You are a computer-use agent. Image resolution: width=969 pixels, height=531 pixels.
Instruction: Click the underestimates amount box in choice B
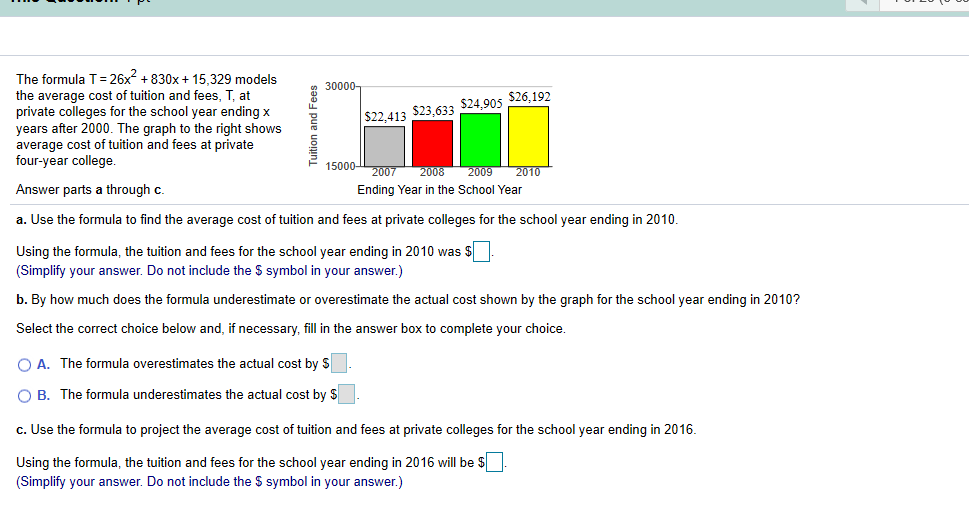(347, 394)
